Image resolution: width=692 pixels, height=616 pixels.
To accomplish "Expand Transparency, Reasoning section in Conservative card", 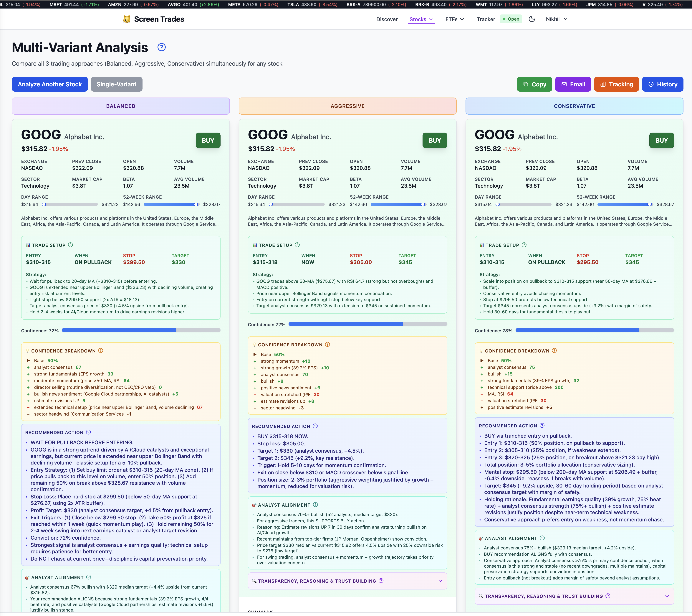I will [x=574, y=596].
